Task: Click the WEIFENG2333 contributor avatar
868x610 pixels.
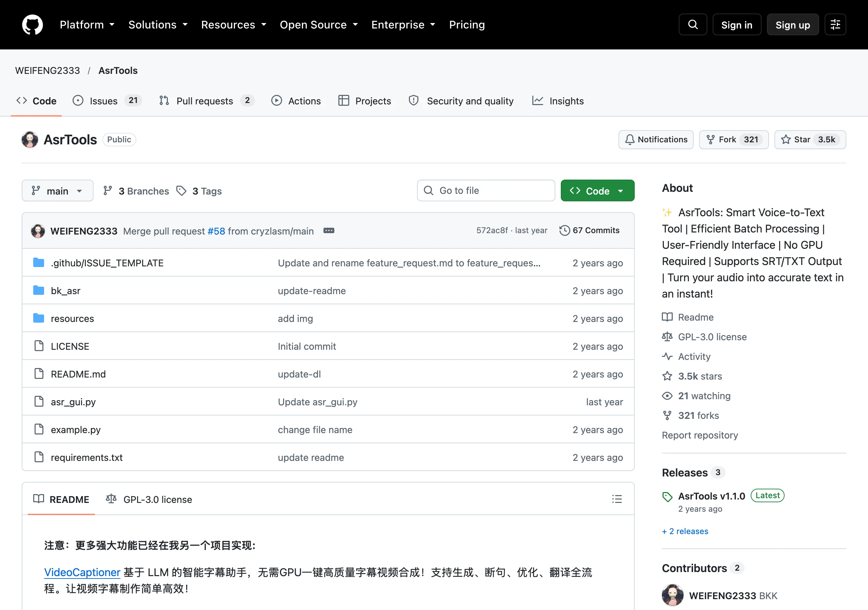Action: (673, 595)
